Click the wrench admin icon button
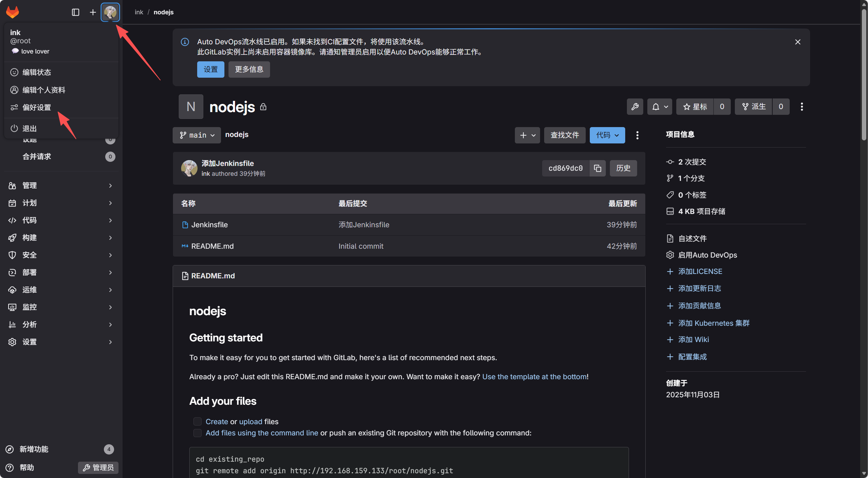The height and width of the screenshot is (478, 868). click(x=635, y=107)
